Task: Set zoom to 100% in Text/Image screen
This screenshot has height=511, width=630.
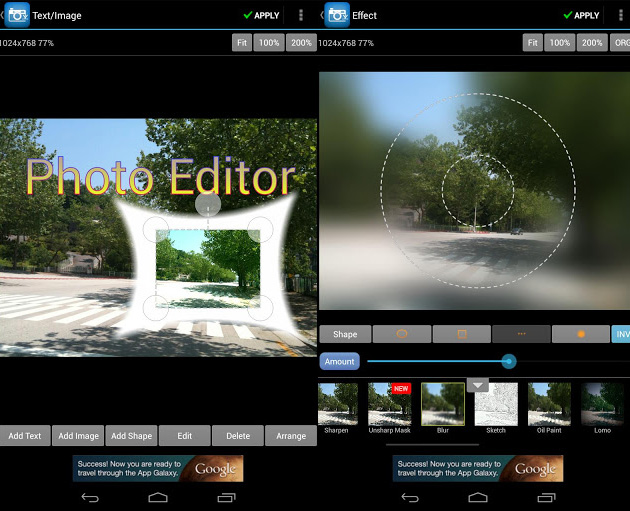Action: point(269,43)
